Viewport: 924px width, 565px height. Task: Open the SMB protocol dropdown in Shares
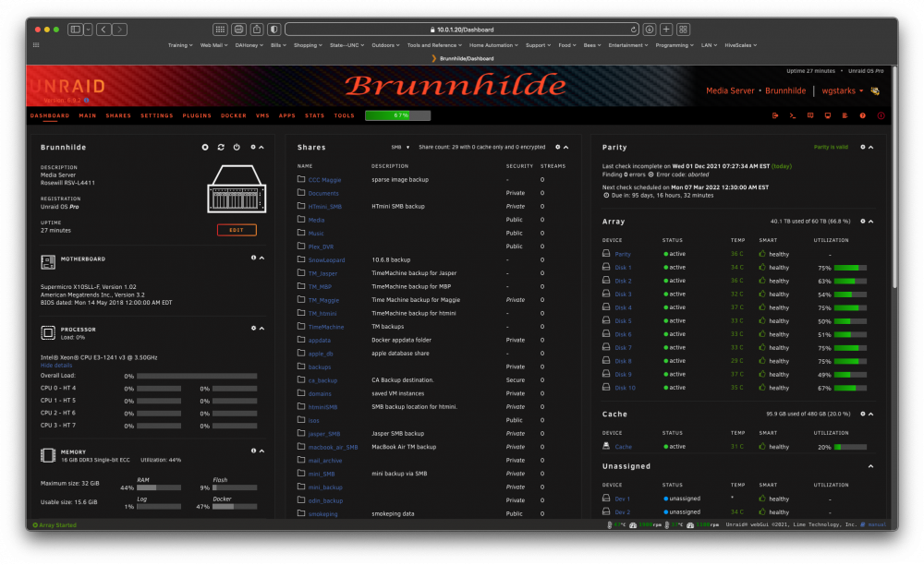(x=400, y=147)
